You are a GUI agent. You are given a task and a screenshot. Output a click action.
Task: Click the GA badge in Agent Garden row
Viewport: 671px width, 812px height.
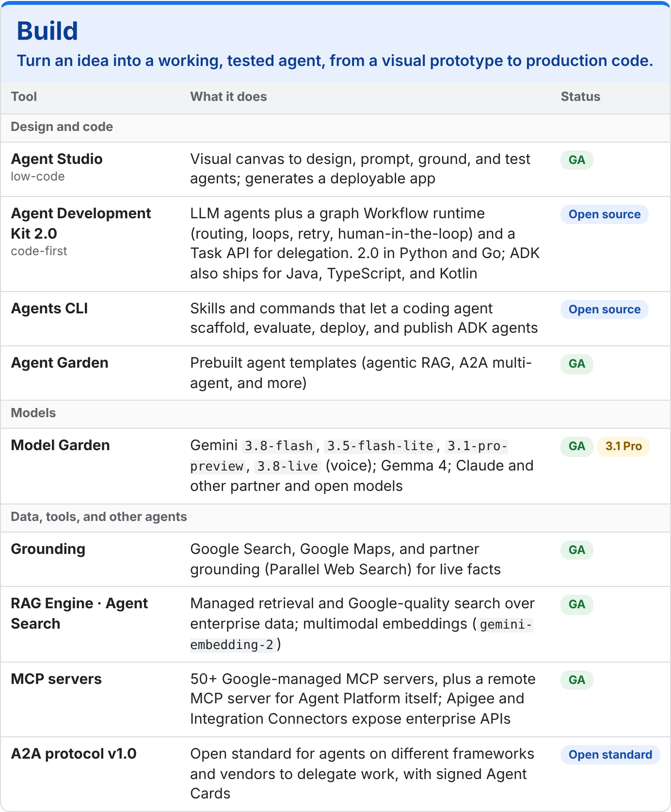577,364
